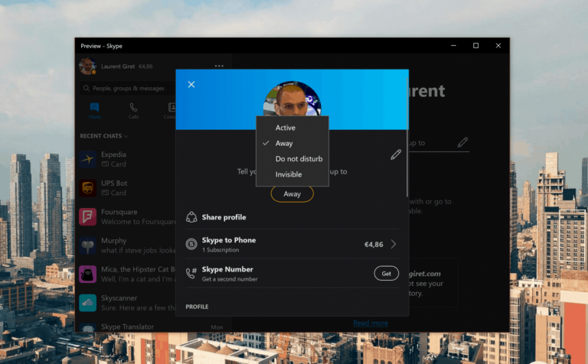Click the PROFILE section heading
This screenshot has width=588, height=364.
pos(197,307)
